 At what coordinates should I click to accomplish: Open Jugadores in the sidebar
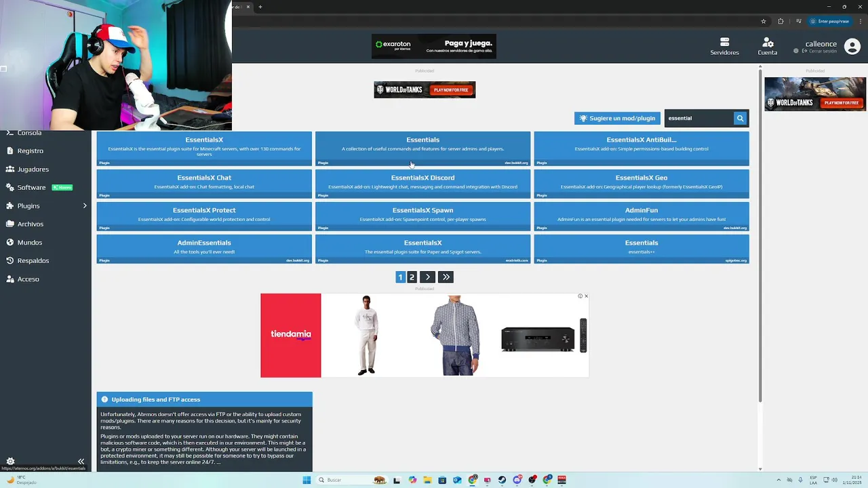(33, 169)
